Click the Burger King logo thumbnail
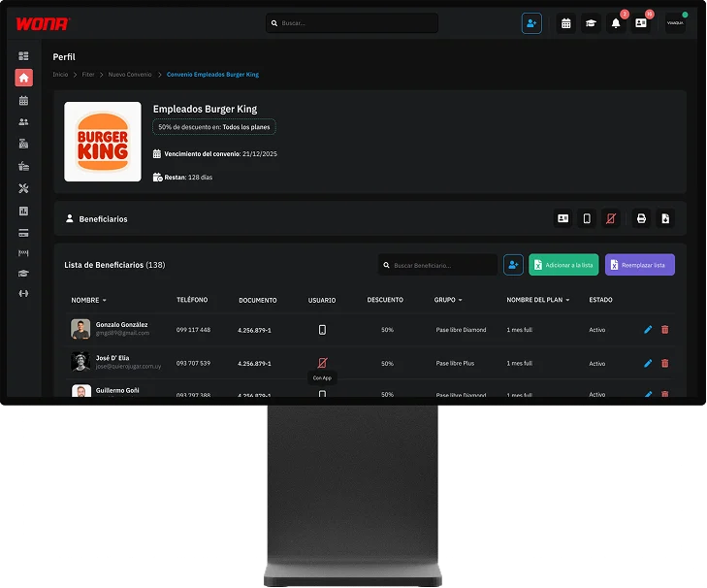This screenshot has height=588, width=707. pos(103,142)
